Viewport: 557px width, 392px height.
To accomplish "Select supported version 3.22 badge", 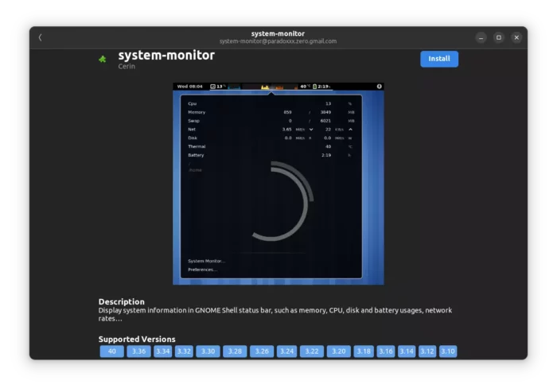I will point(312,351).
